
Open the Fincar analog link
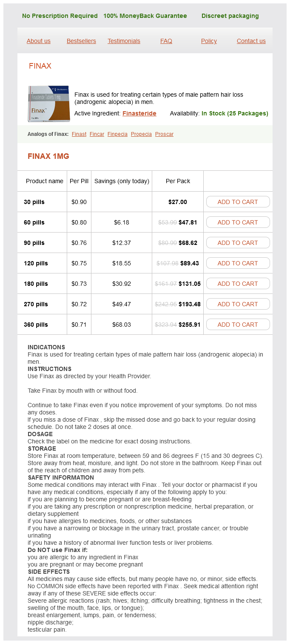point(97,134)
